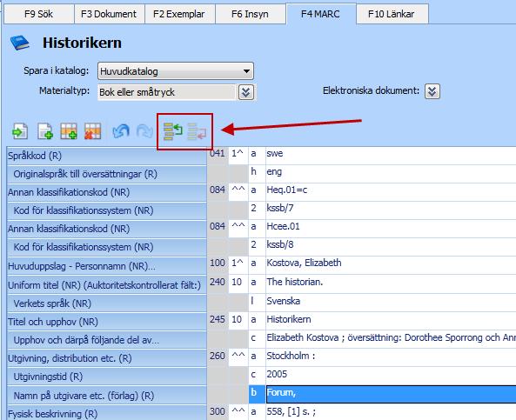Click the greyed-out redo arrow icon

tap(144, 131)
